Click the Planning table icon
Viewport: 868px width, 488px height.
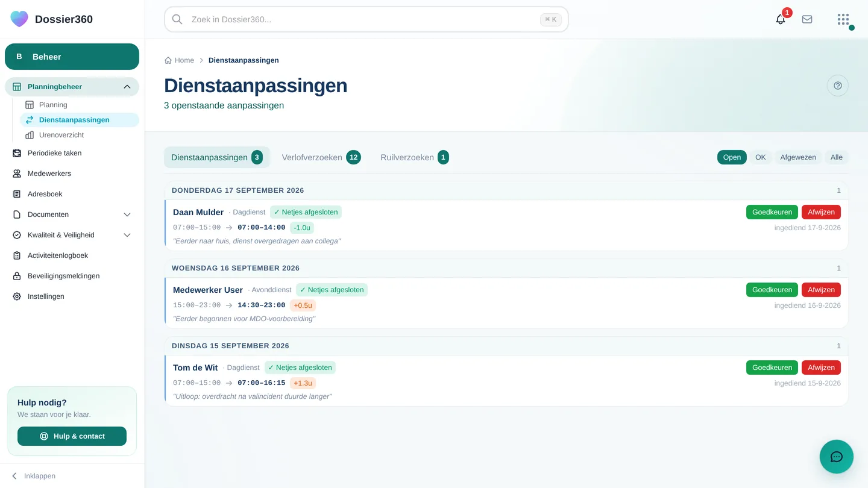[30, 105]
